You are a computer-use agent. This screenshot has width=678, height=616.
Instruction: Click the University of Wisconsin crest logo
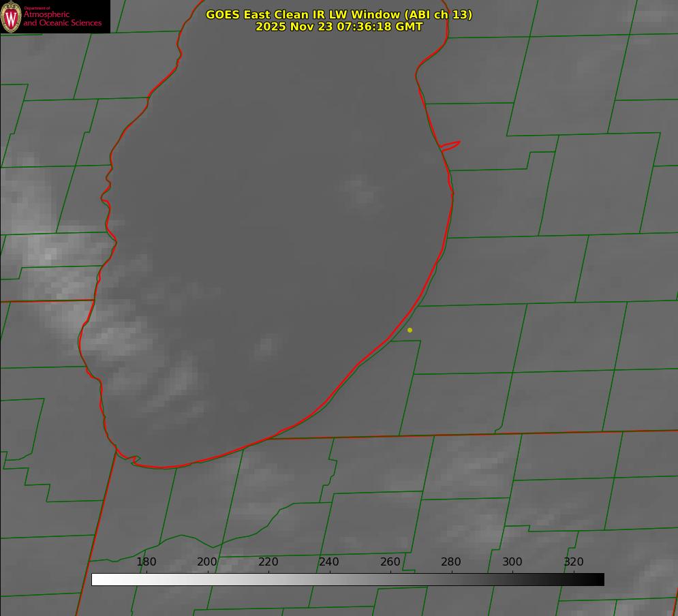pyautogui.click(x=12, y=16)
